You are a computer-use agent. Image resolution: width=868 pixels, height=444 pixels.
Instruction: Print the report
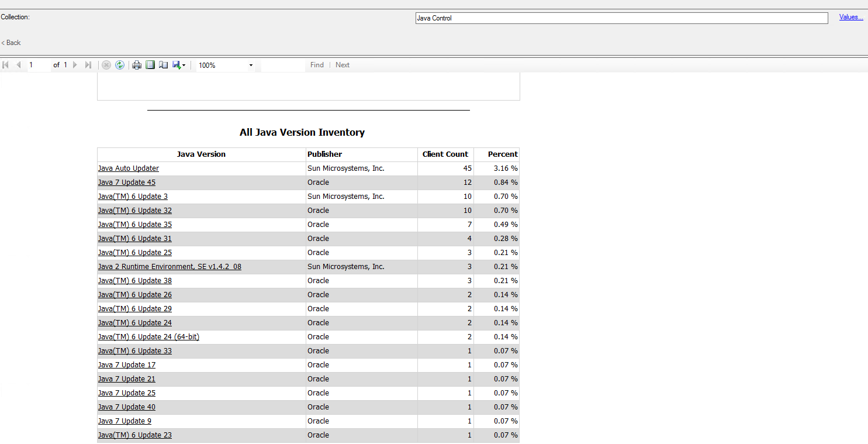click(137, 65)
